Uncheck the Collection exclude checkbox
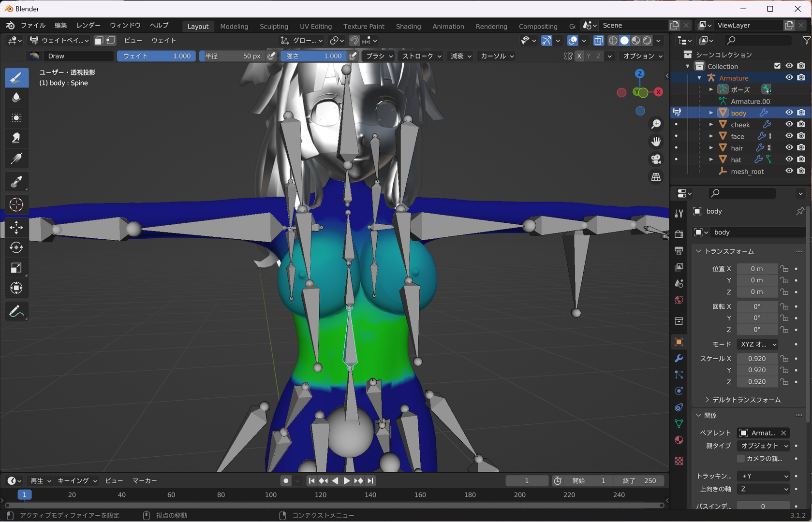Image resolution: width=812 pixels, height=522 pixels. (x=777, y=66)
